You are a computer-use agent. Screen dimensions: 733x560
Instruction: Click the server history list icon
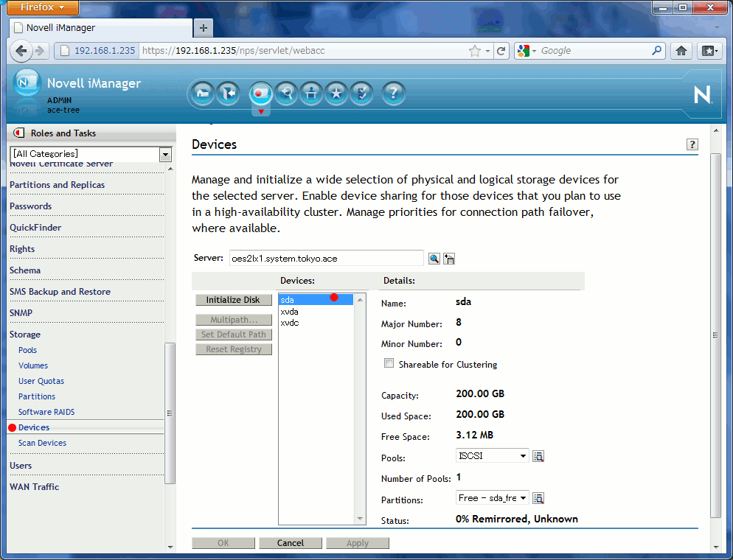(x=449, y=259)
